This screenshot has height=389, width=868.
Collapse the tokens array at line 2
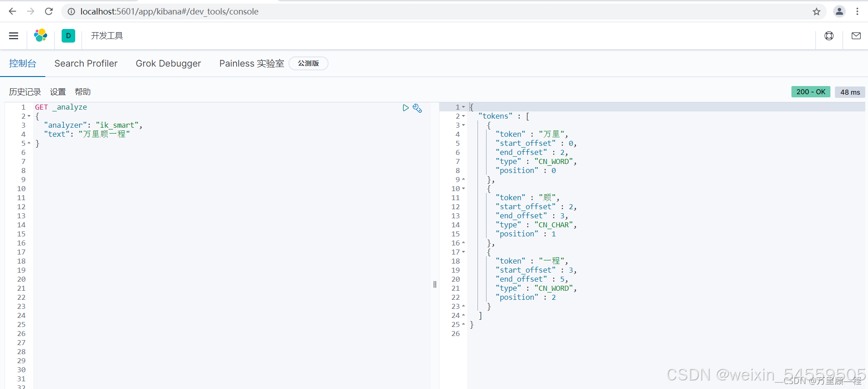point(463,116)
